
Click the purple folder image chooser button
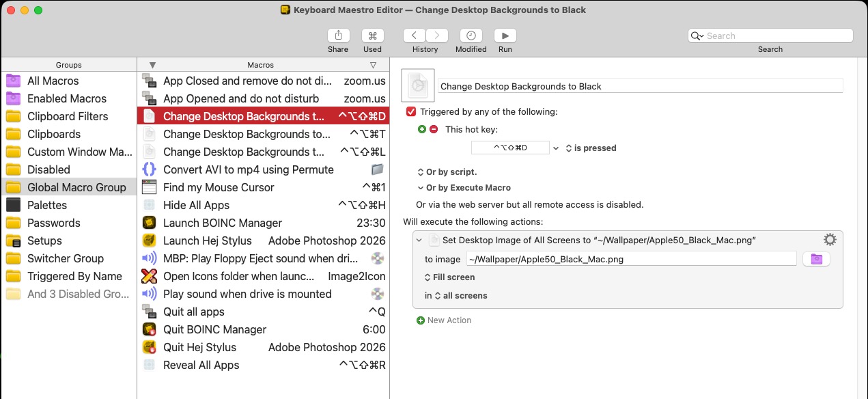pyautogui.click(x=816, y=259)
